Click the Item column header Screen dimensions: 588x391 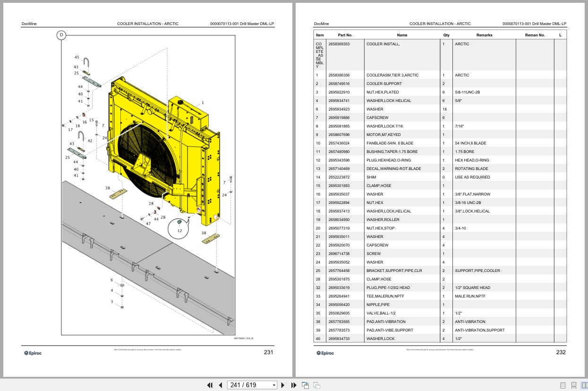(x=320, y=35)
